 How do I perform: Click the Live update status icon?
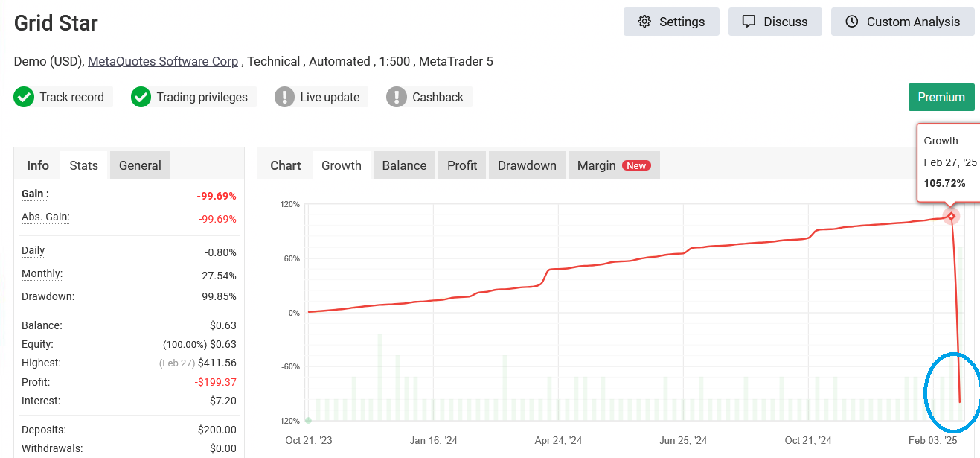point(284,97)
